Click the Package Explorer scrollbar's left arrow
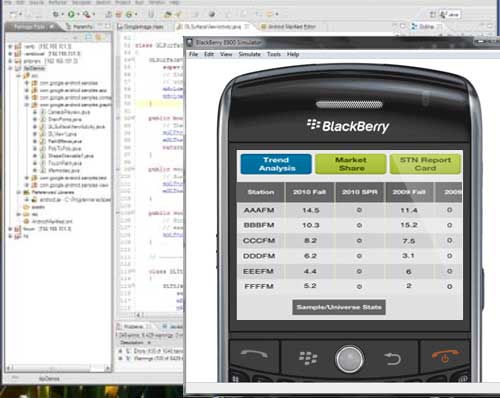The image size is (500, 398). [9, 368]
